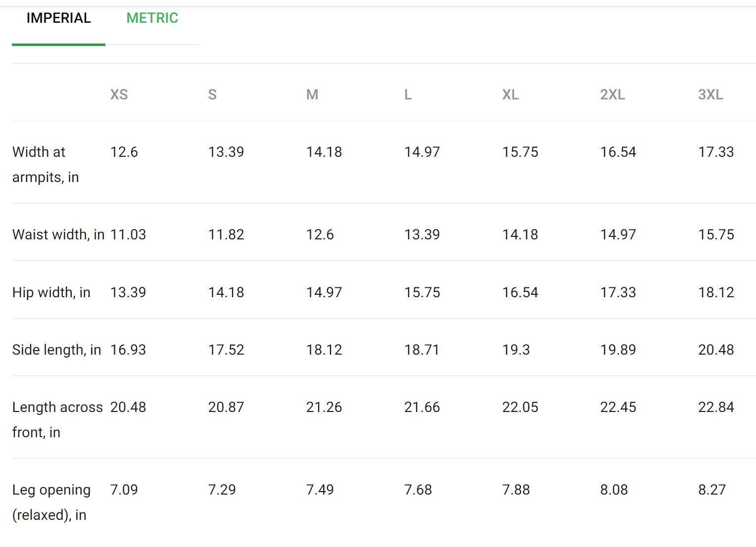The image size is (756, 547).
Task: Click the M size column header
Action: coord(312,94)
